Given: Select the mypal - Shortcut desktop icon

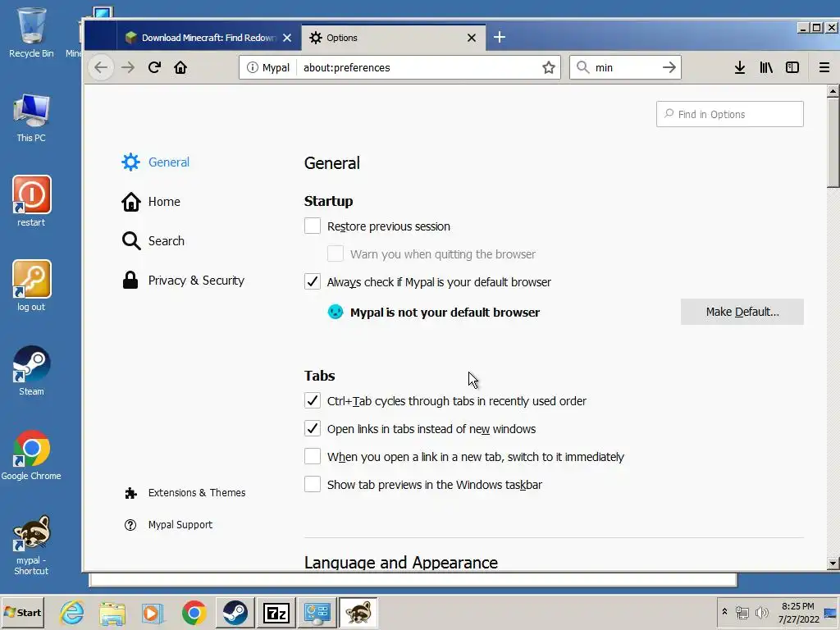Looking at the screenshot, I should (31, 546).
